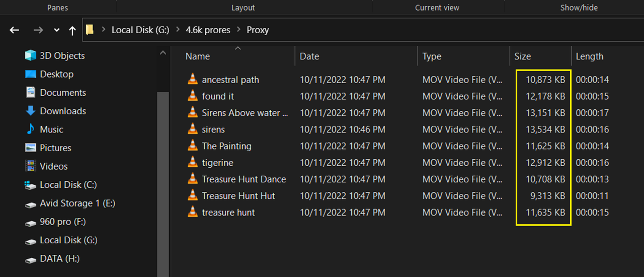Viewport: 644px width, 277px height.
Task: Select file named ancestral path
Action: click(x=230, y=80)
